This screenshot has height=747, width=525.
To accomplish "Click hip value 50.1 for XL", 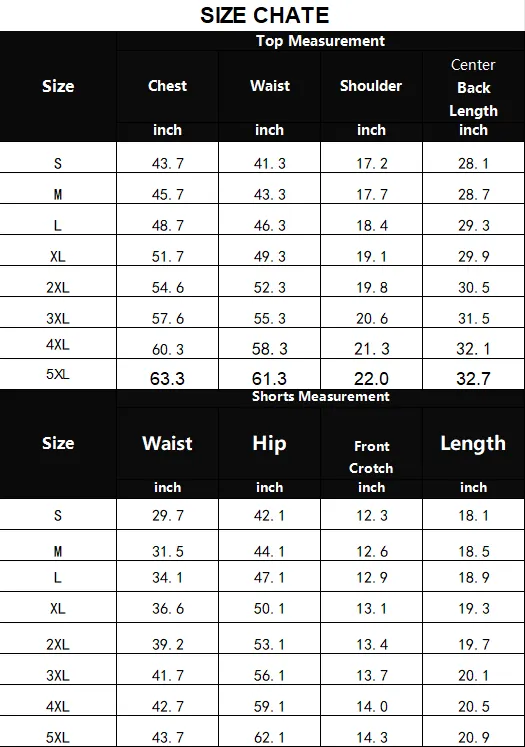I will tap(270, 609).
